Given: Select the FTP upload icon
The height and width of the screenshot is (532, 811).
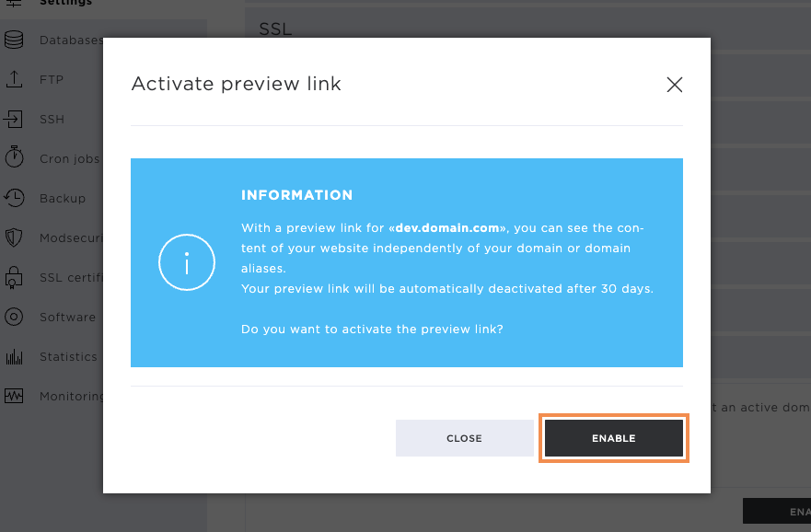Looking at the screenshot, I should [x=14, y=80].
